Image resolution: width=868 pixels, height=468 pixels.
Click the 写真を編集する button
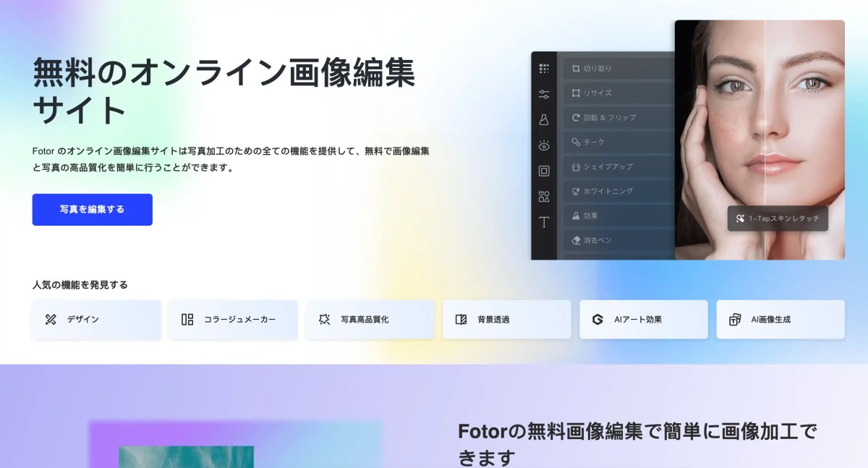pyautogui.click(x=92, y=210)
